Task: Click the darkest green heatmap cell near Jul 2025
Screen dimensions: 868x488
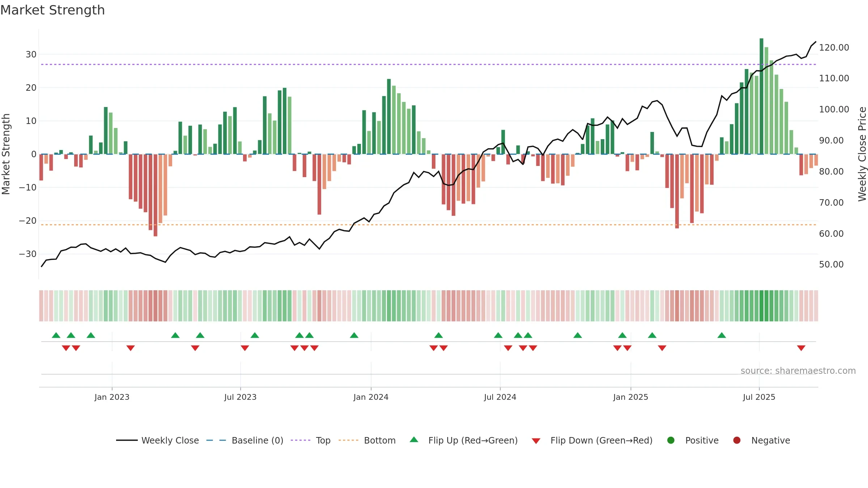Action: pos(761,305)
